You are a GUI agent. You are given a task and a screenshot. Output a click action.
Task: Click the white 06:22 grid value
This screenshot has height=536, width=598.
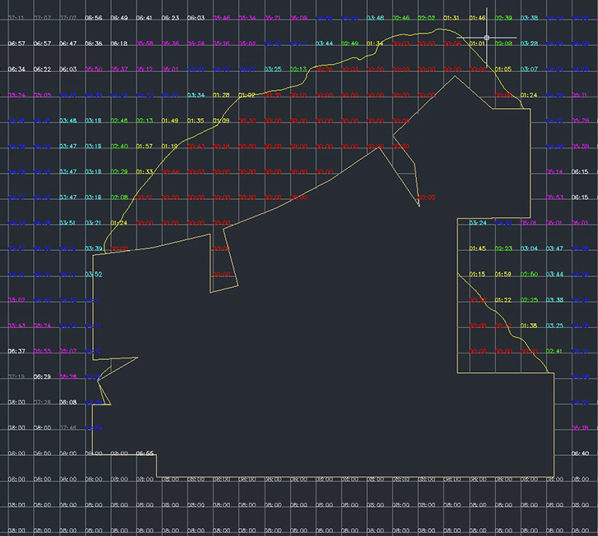(42, 69)
